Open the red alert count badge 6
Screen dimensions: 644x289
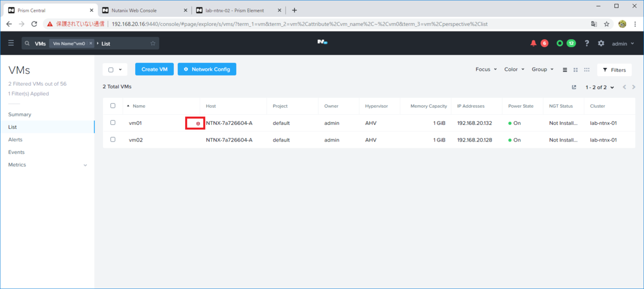point(544,43)
